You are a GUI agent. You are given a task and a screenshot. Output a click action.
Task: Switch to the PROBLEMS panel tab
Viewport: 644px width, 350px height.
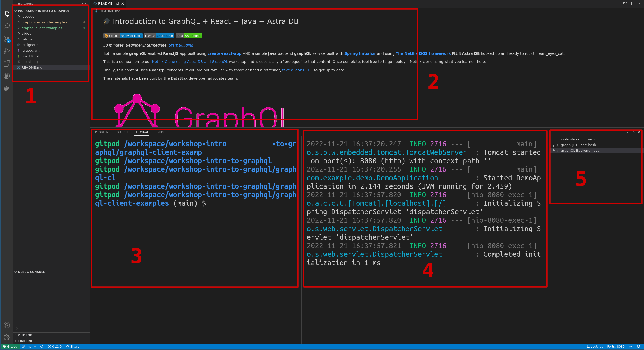click(x=102, y=132)
